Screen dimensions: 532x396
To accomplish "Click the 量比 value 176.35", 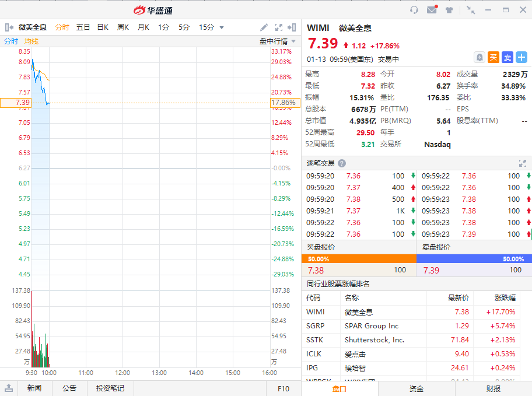I will tap(438, 98).
